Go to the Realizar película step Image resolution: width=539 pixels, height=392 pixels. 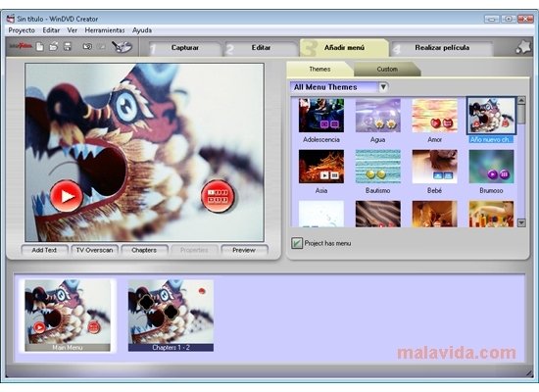(442, 48)
